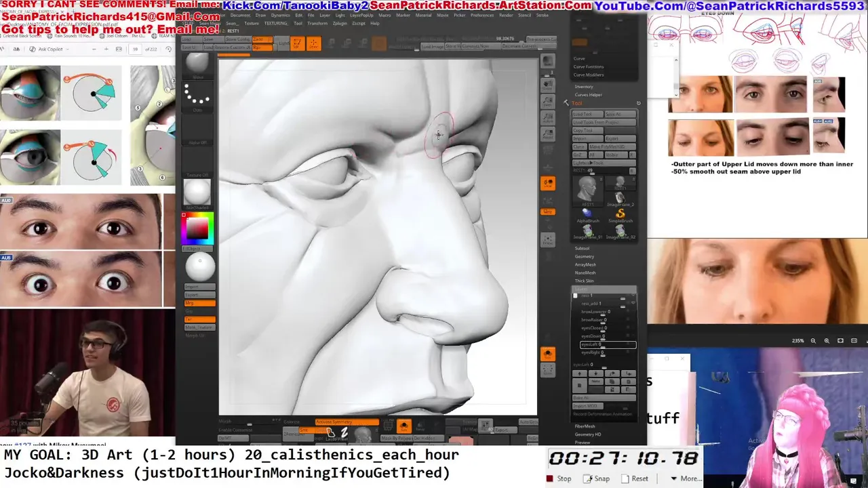Image resolution: width=868 pixels, height=488 pixels.
Task: Move layer down with down-arrow icon
Action: [x=595, y=373]
